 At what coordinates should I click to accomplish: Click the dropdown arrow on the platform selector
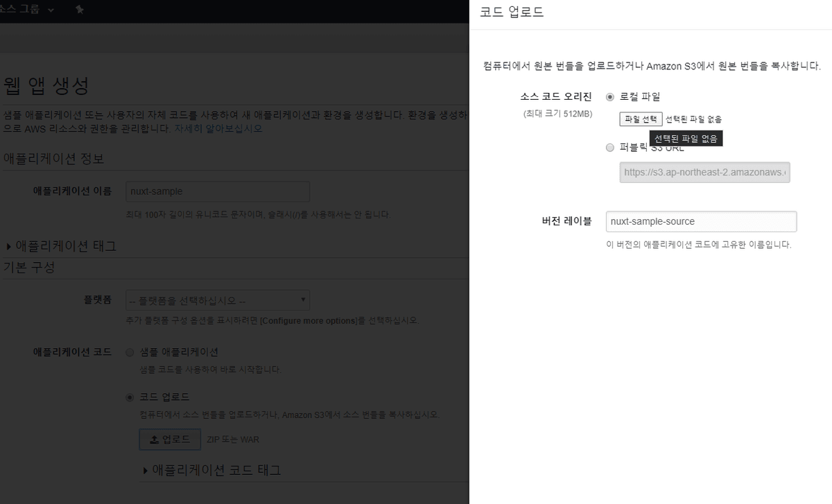click(303, 299)
